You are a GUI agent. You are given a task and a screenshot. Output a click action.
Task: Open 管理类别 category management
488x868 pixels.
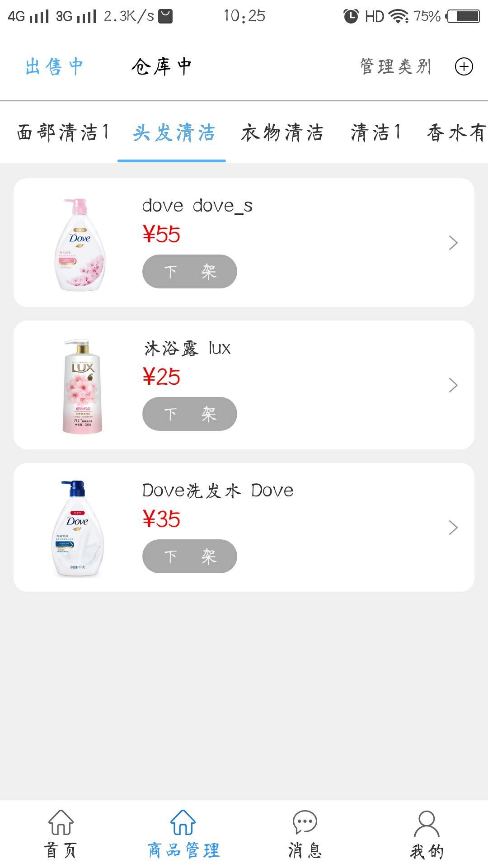395,67
